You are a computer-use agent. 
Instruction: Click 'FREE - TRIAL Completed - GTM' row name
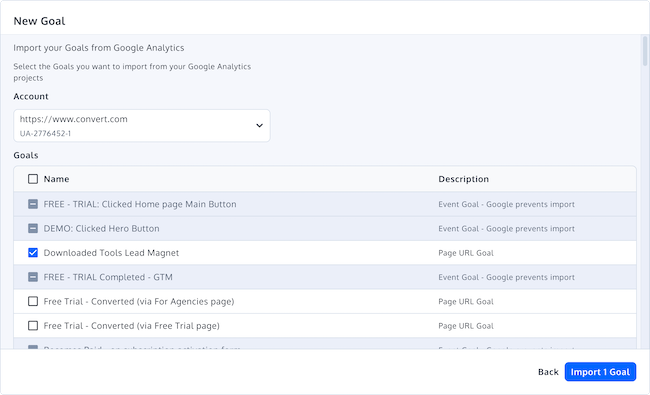108,277
